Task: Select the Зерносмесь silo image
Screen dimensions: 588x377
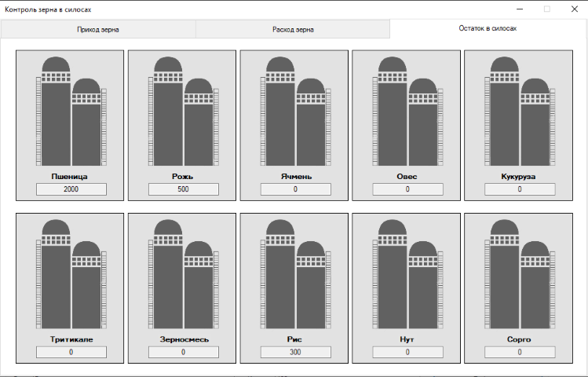Action: pos(183,274)
